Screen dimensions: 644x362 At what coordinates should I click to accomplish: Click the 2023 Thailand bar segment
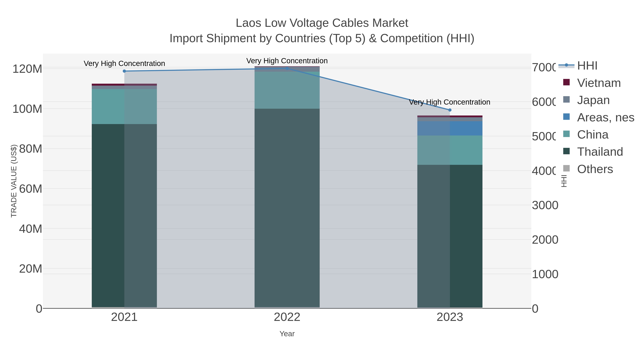[450, 236]
